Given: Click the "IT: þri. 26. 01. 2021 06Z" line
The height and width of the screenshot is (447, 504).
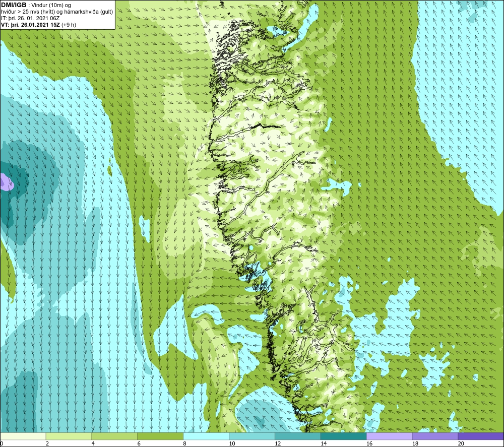Looking at the screenshot, I should (30, 18).
